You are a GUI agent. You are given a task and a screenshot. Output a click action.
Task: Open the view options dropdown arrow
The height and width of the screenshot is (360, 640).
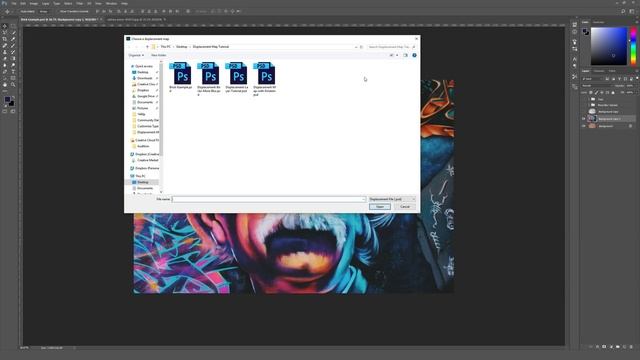(x=397, y=55)
